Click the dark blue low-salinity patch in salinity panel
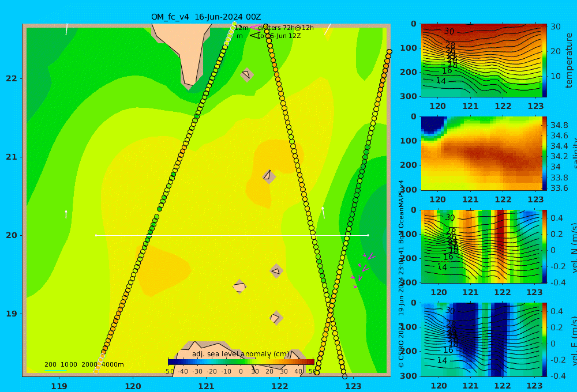Viewport: 577px width, 392px height. point(433,125)
